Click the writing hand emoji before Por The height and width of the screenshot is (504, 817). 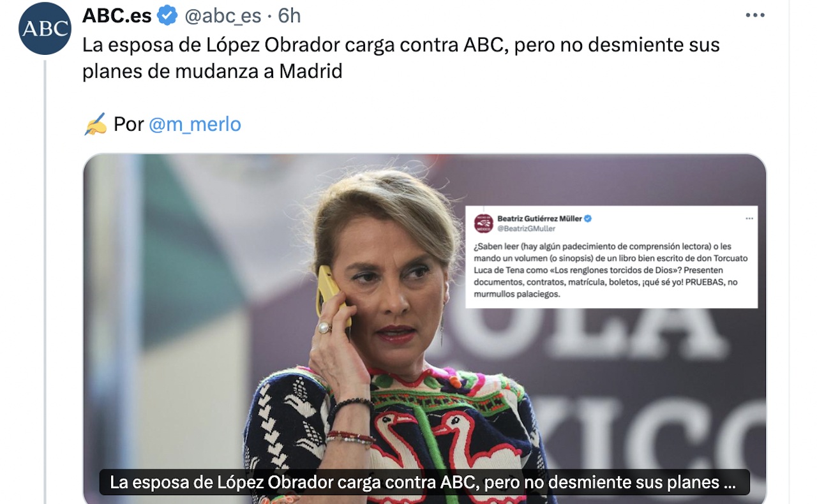click(x=95, y=124)
